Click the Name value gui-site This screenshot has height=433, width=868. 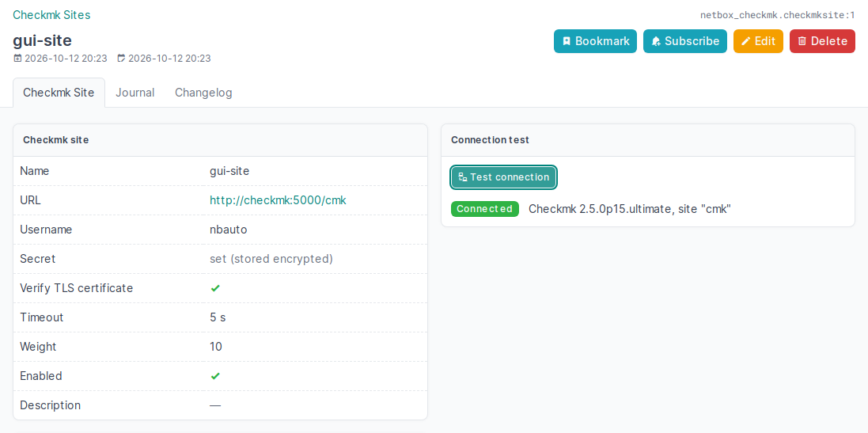click(x=229, y=171)
